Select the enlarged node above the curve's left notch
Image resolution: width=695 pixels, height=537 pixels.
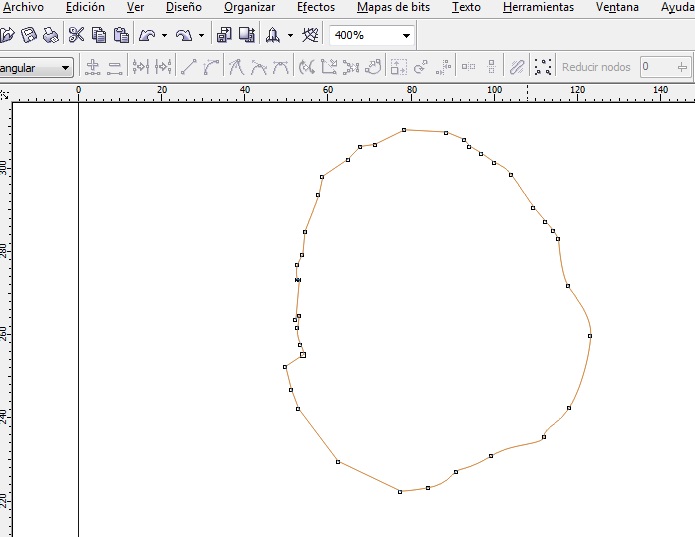303,355
